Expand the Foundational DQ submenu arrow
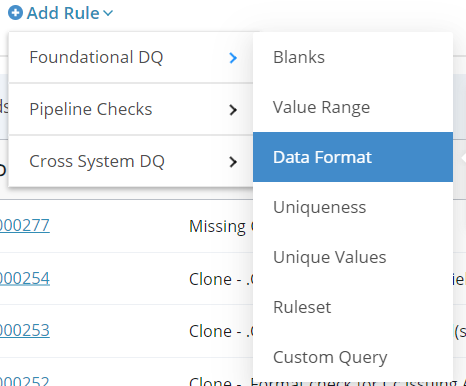Screen dimensions: 466x386 [233, 58]
